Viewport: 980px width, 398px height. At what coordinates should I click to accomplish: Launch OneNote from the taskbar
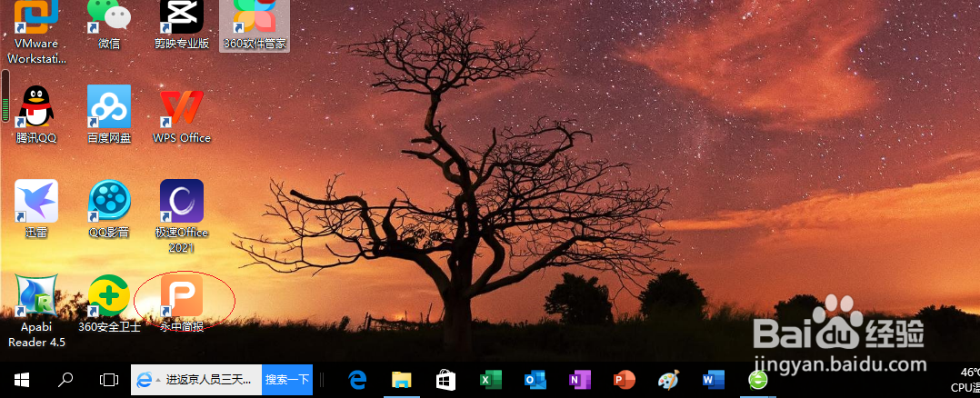[x=579, y=379]
